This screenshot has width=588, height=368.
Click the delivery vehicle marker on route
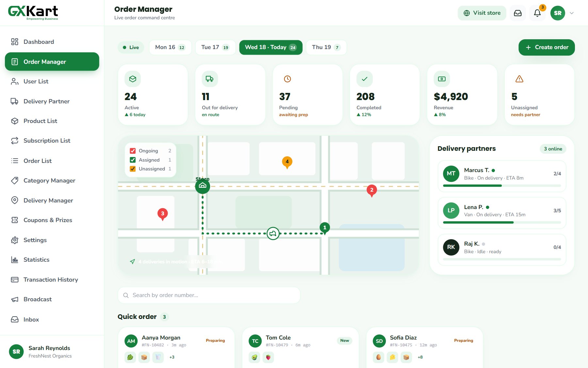click(x=273, y=234)
